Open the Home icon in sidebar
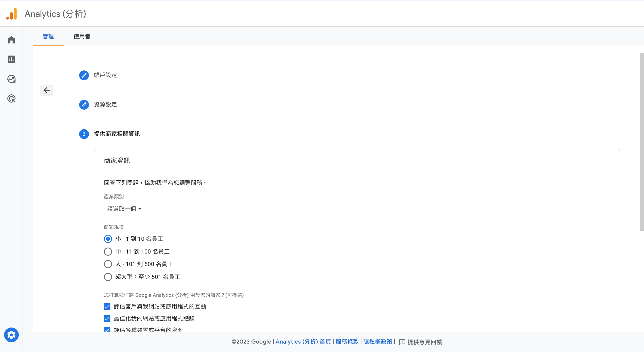 coord(11,40)
